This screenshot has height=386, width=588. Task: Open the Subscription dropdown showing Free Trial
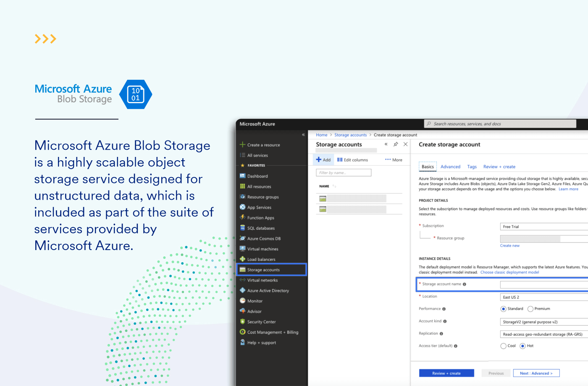(544, 227)
